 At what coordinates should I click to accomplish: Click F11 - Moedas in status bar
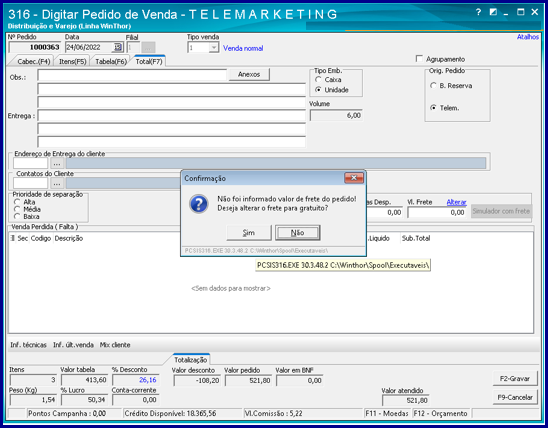tap(387, 414)
